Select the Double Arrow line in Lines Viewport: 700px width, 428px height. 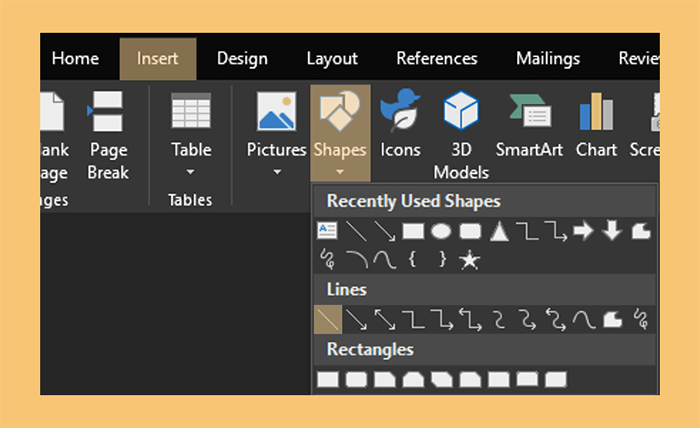point(384,320)
